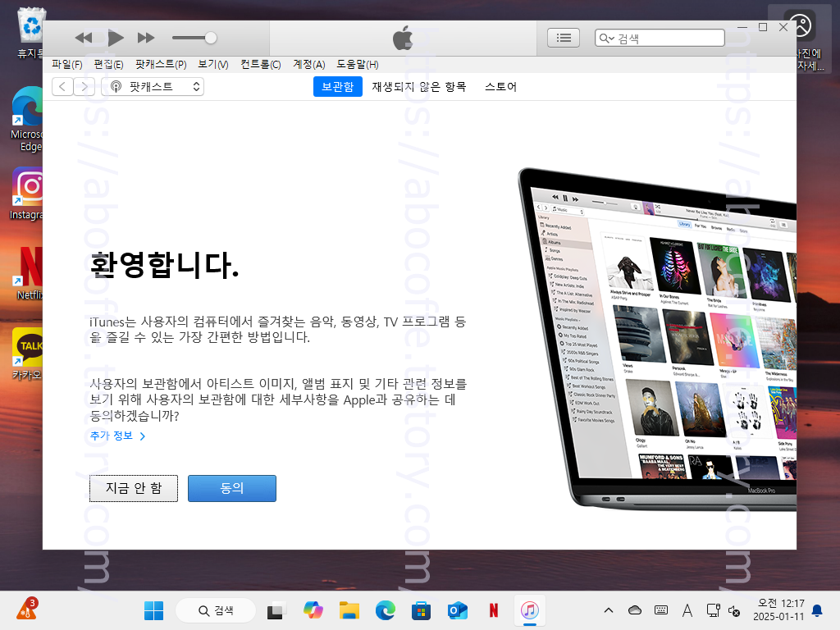Start playback with the Play button
The image size is (840, 630).
point(116,38)
